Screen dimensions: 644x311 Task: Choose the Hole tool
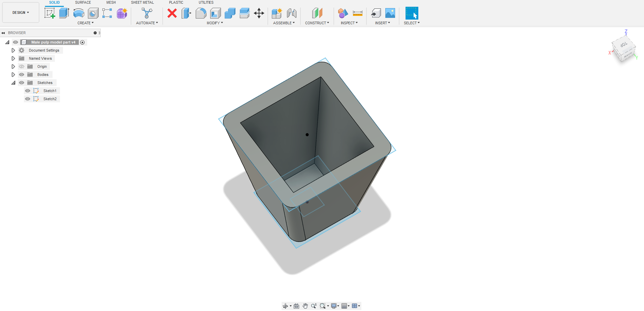point(93,13)
